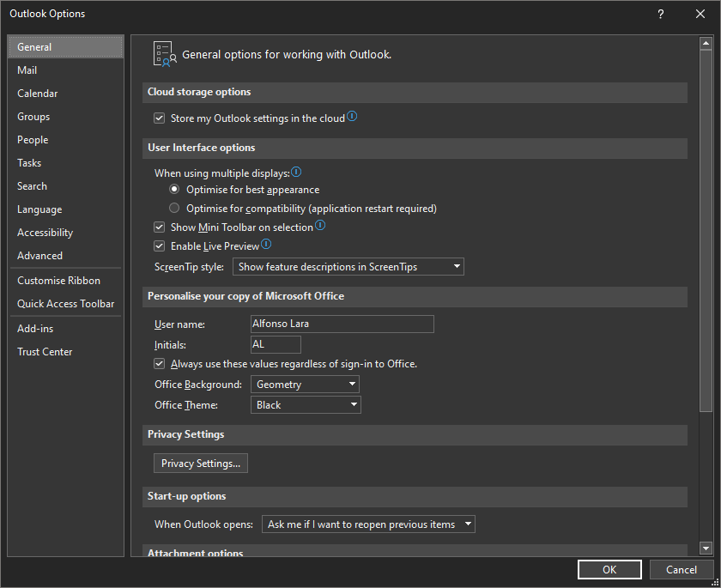Toggle Enable Live Preview checkbox

coord(159,246)
